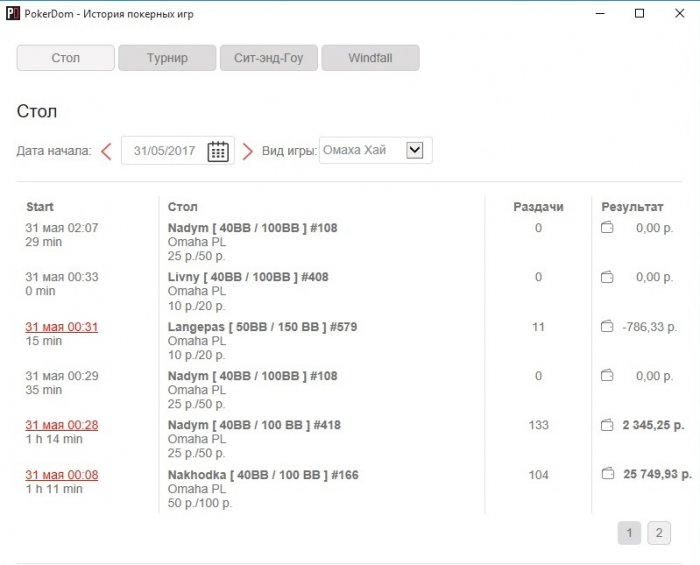The height and width of the screenshot is (565, 700).
Task: Select the Омаха Хай game type text
Action: point(354,150)
